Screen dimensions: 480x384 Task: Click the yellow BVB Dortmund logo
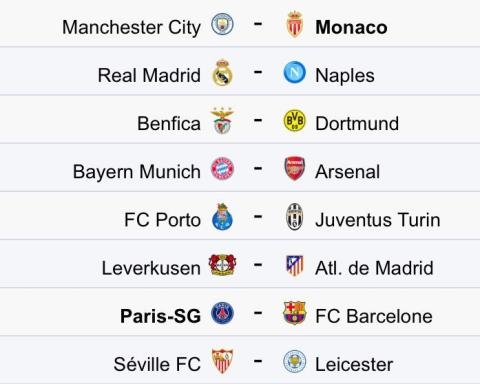pos(295,120)
